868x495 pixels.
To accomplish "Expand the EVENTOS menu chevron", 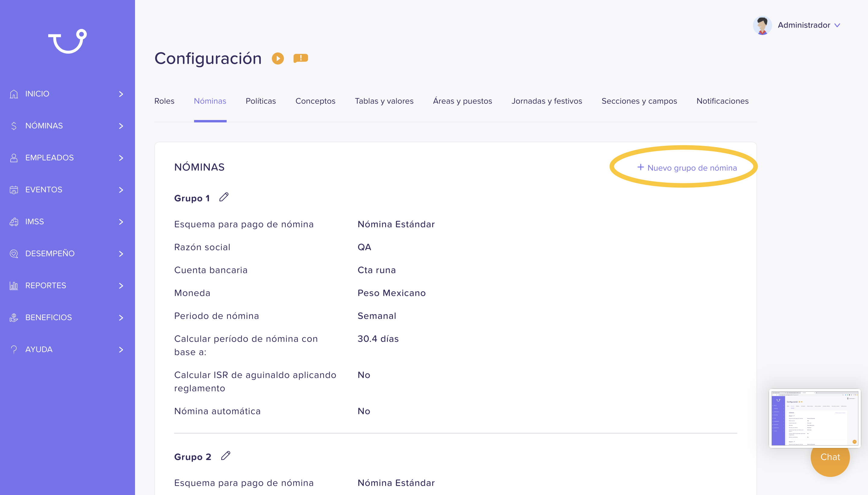I will (x=121, y=190).
